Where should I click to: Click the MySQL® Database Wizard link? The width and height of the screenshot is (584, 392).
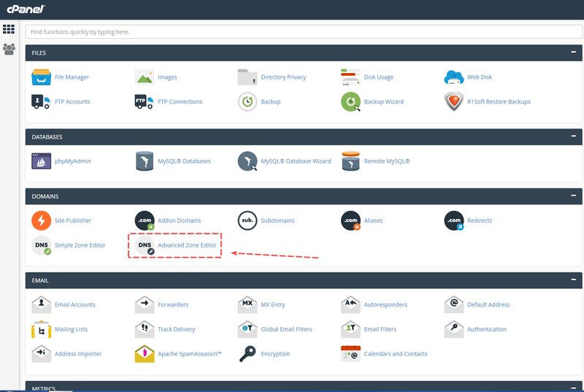296,161
